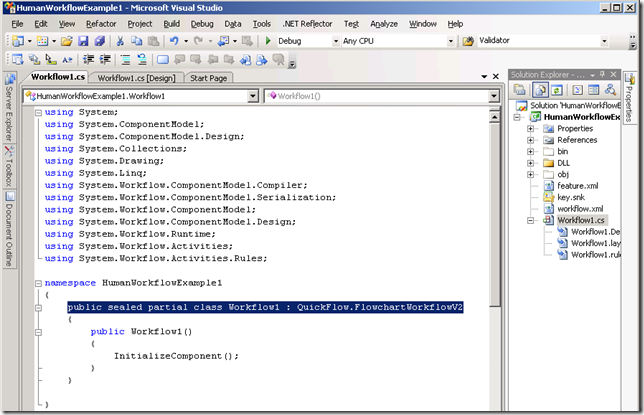Screen dimensions: 644x415
Task: Open the Workflow1() members dropdown
Action: click(x=493, y=96)
